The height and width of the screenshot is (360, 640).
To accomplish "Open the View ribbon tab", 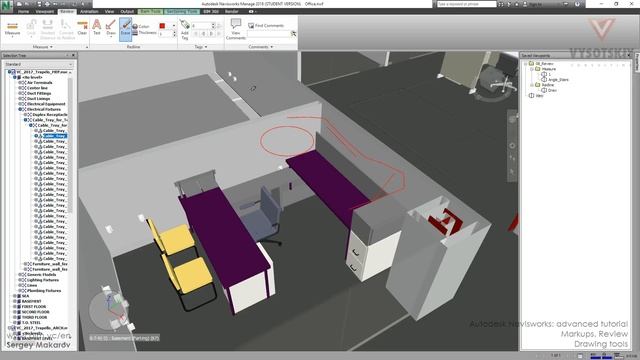I will pos(109,11).
